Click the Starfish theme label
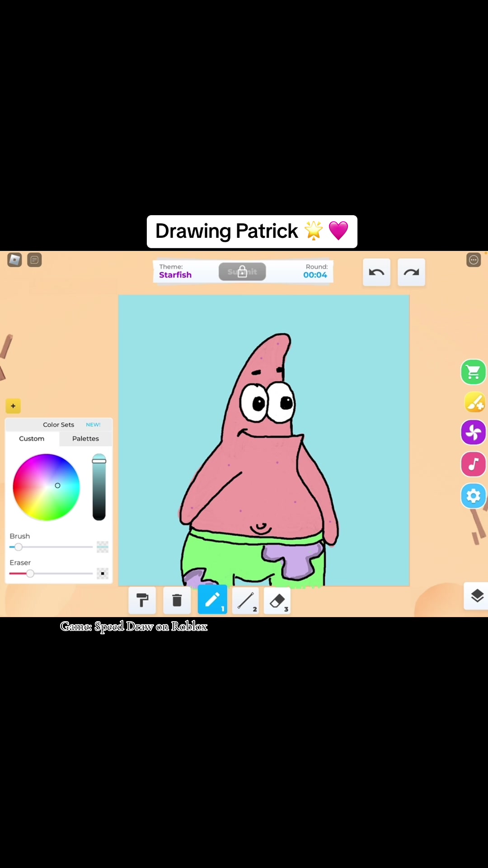Viewport: 488px width, 868px height. pyautogui.click(x=175, y=275)
